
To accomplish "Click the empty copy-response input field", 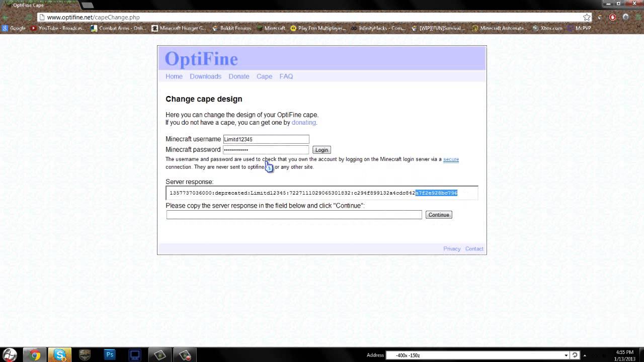I will [294, 215].
